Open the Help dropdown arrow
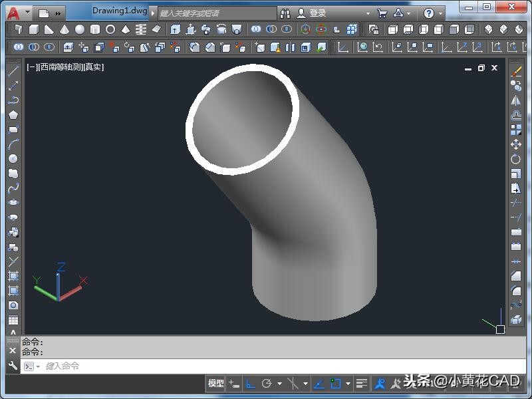Screen dimensions: 532x399 click(x=440, y=13)
